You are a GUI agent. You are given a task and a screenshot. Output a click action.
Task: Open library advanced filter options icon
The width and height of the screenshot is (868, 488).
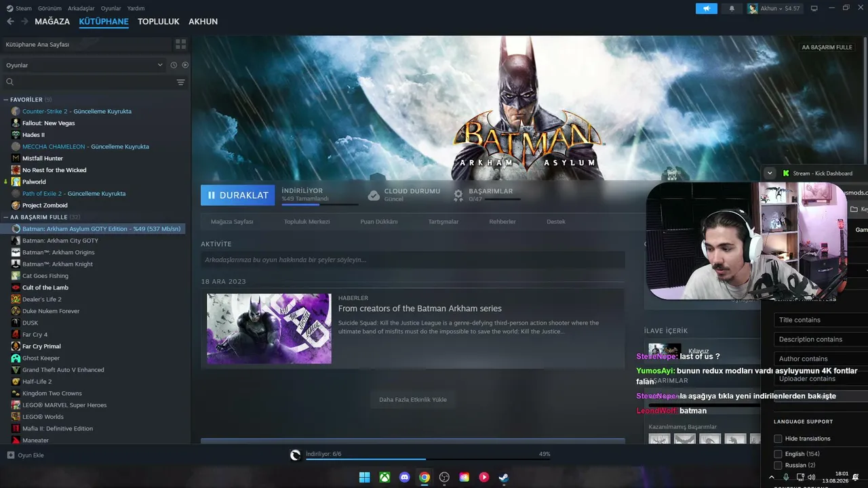point(180,82)
